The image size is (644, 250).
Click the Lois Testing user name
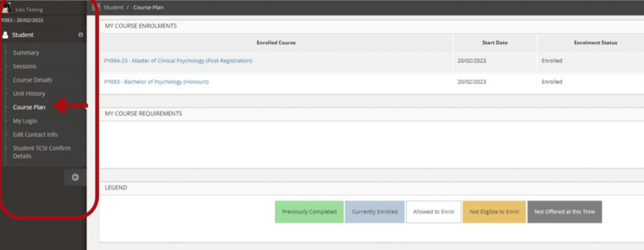coord(29,9)
